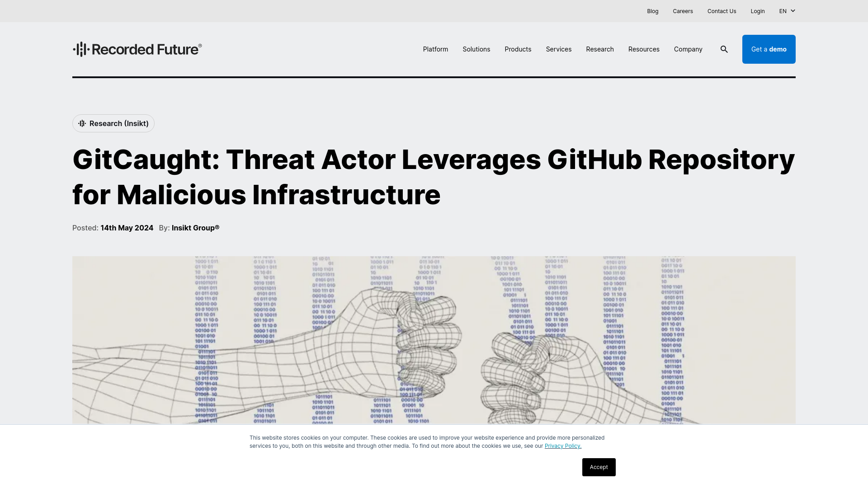Select the Resources menu item
Viewport: 868px width, 488px height.
(643, 49)
